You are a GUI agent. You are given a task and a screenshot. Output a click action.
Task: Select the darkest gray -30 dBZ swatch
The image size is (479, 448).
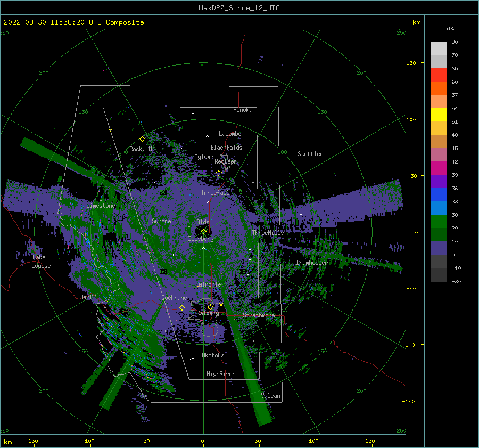[x=439, y=275]
